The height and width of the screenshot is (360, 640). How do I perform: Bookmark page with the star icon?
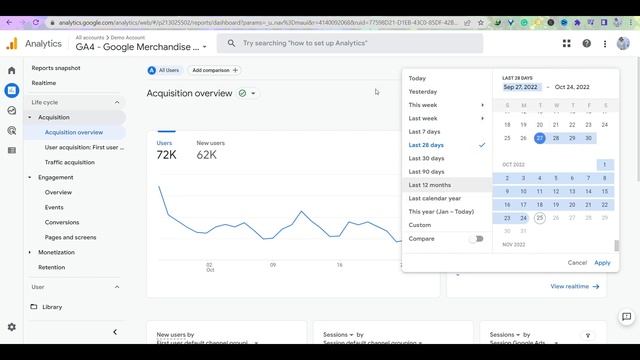pos(481,23)
